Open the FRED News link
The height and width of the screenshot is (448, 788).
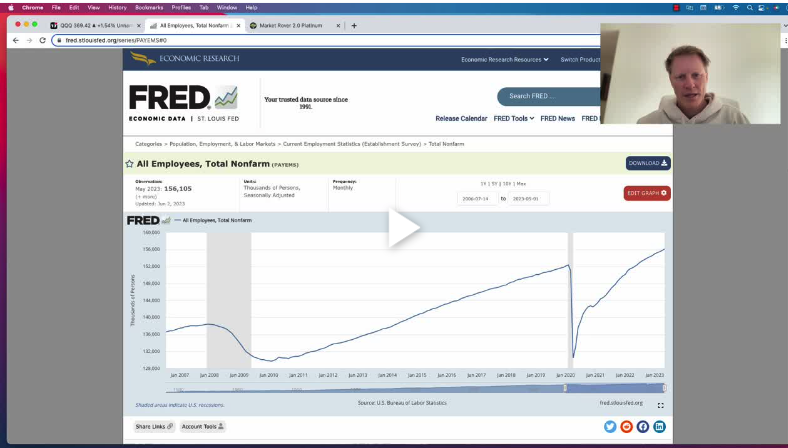click(x=557, y=119)
